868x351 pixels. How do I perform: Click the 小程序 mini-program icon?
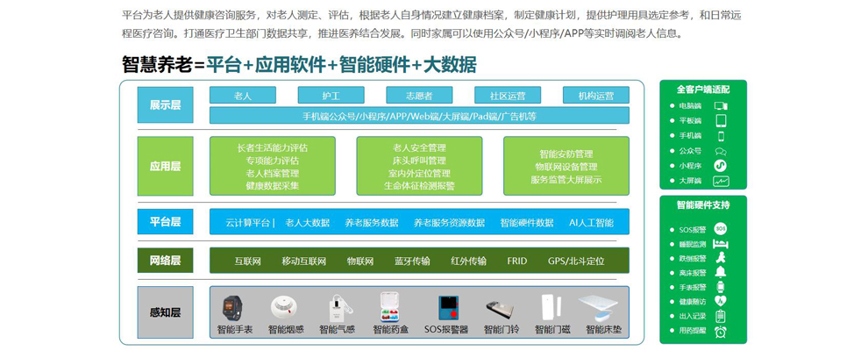[721, 166]
